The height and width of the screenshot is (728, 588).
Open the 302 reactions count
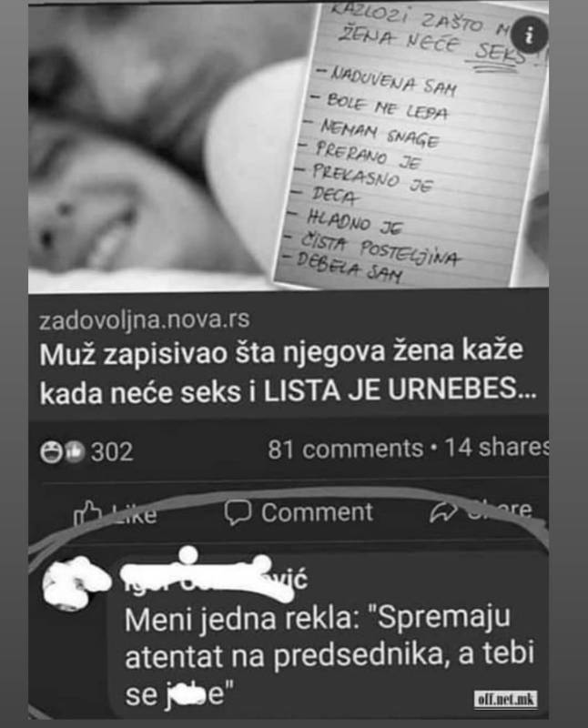tap(112, 451)
